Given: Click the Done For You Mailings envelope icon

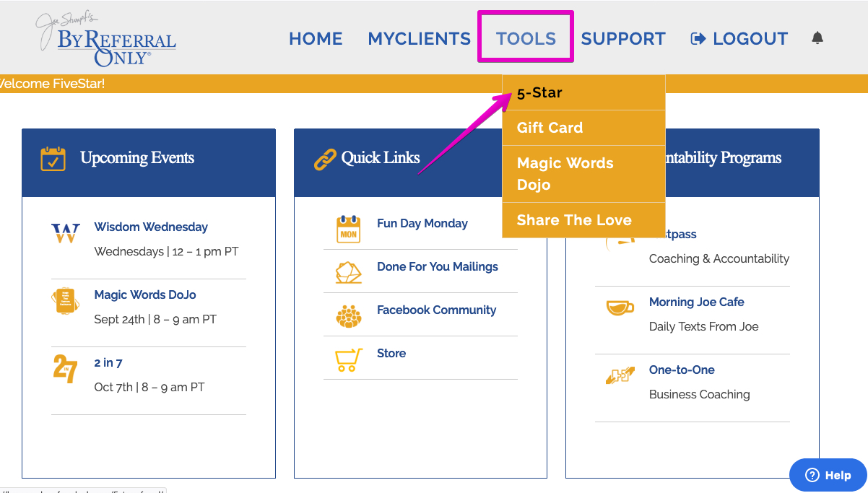Looking at the screenshot, I should 349,272.
